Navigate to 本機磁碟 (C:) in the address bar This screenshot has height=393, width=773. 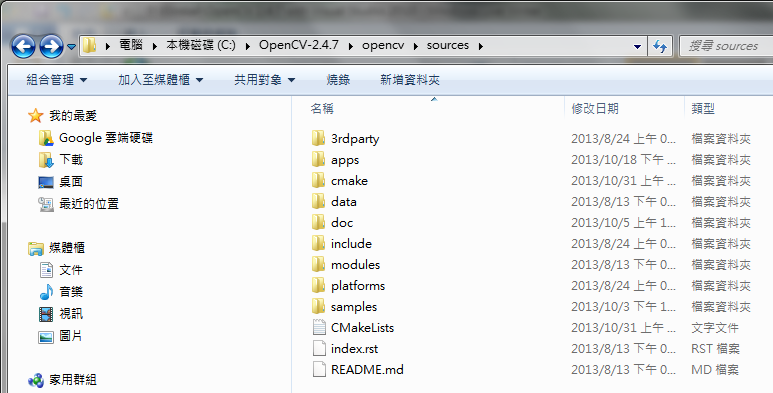[201, 45]
